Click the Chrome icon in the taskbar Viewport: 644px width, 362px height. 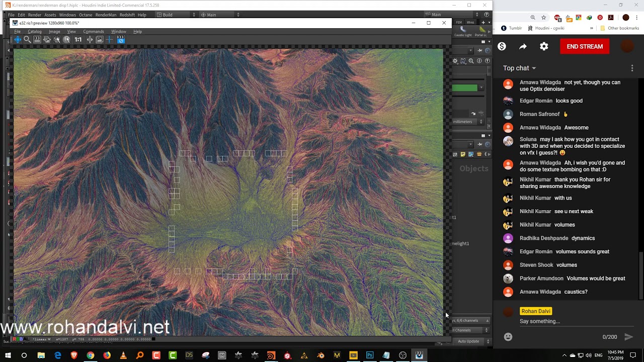(91, 355)
